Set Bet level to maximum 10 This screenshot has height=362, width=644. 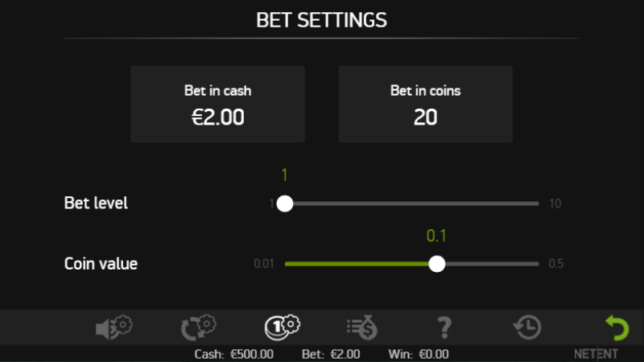[538, 204]
